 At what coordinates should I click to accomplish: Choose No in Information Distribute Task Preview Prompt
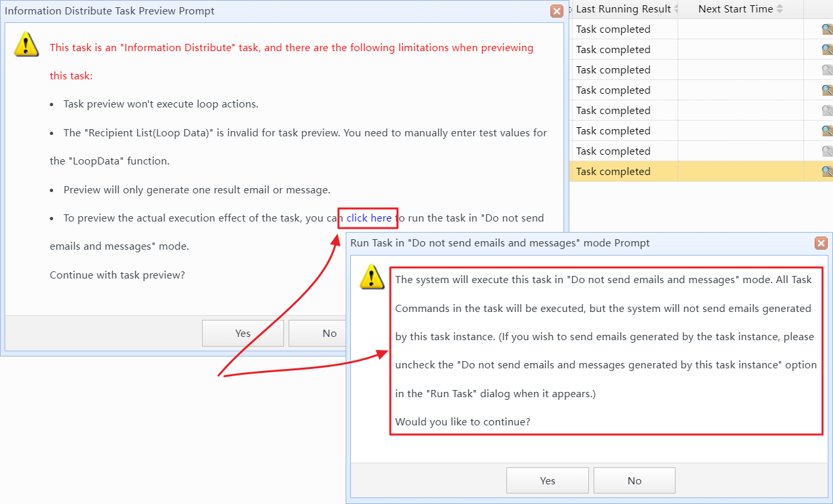(329, 333)
